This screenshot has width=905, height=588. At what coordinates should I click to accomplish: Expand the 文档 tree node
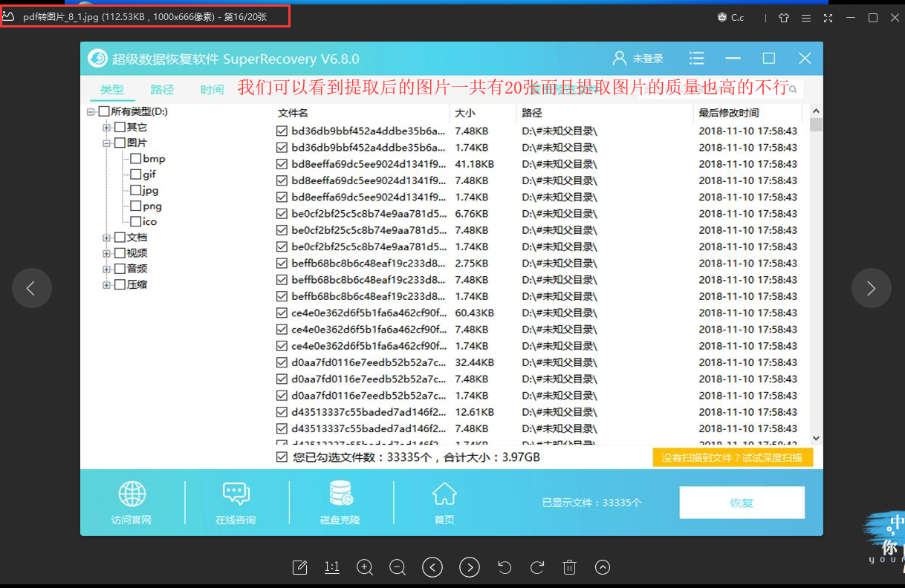click(107, 238)
